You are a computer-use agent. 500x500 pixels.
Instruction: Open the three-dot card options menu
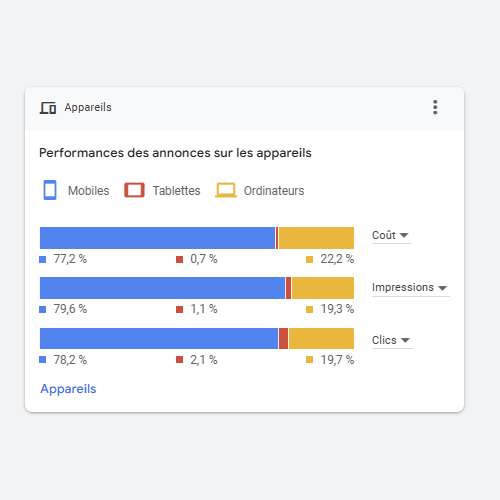435,107
